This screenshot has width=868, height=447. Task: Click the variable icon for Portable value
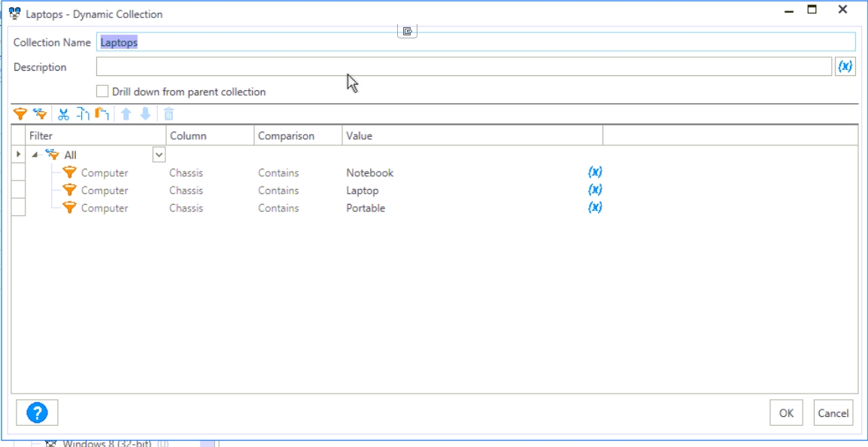point(594,208)
